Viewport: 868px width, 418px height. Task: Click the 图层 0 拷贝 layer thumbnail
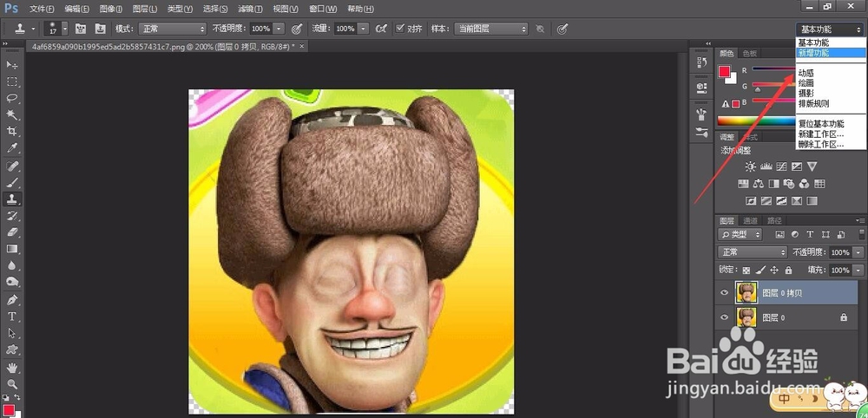click(x=746, y=293)
